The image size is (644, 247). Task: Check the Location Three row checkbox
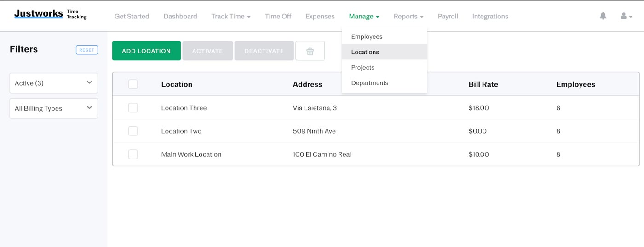(133, 108)
